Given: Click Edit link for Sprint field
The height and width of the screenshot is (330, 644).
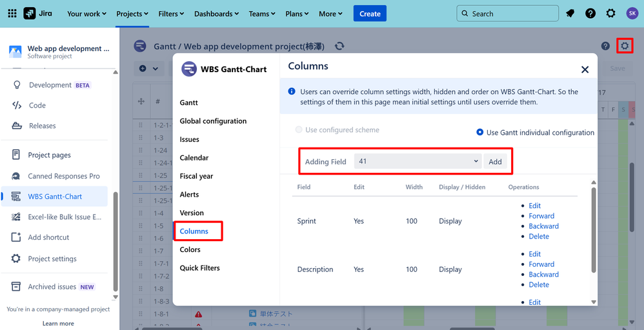Looking at the screenshot, I should tap(534, 206).
